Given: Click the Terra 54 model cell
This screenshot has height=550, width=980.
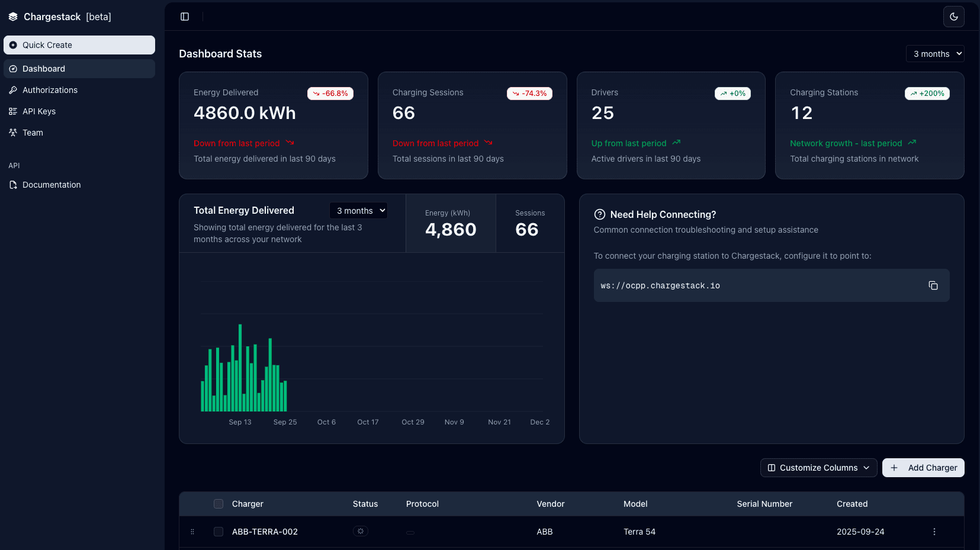Looking at the screenshot, I should pos(640,532).
